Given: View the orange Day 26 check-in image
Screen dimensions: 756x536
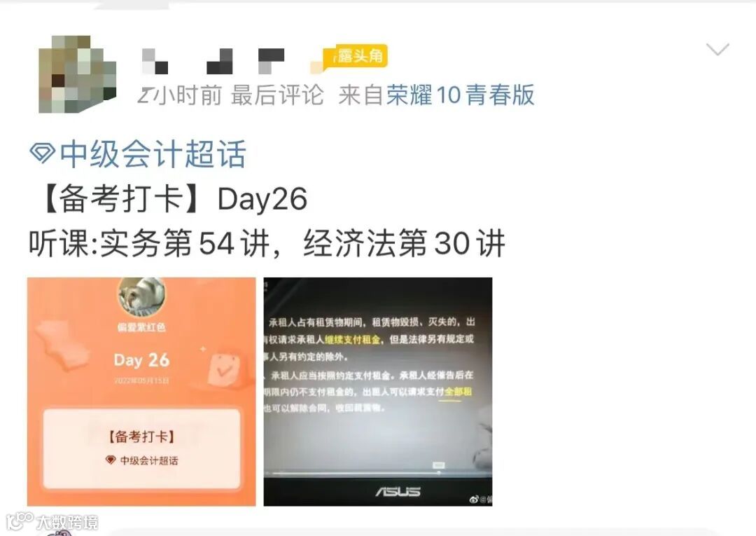Looking at the screenshot, I should tap(141, 391).
